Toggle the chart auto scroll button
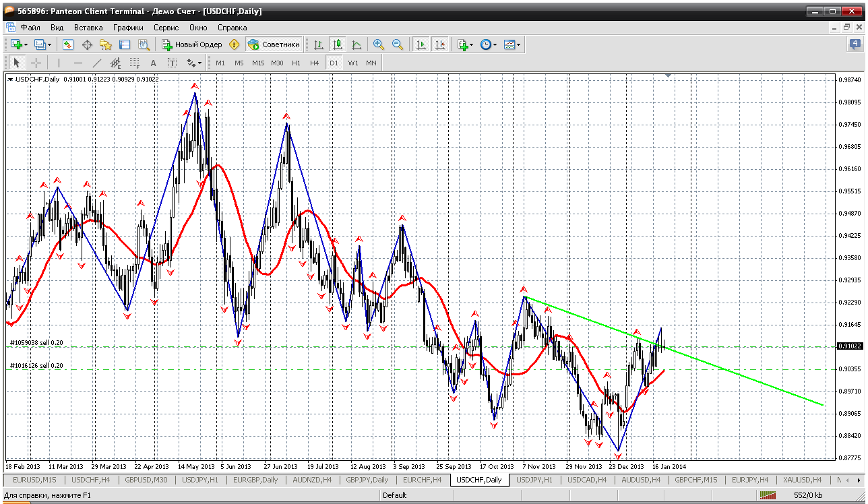The image size is (868, 504). tap(421, 44)
